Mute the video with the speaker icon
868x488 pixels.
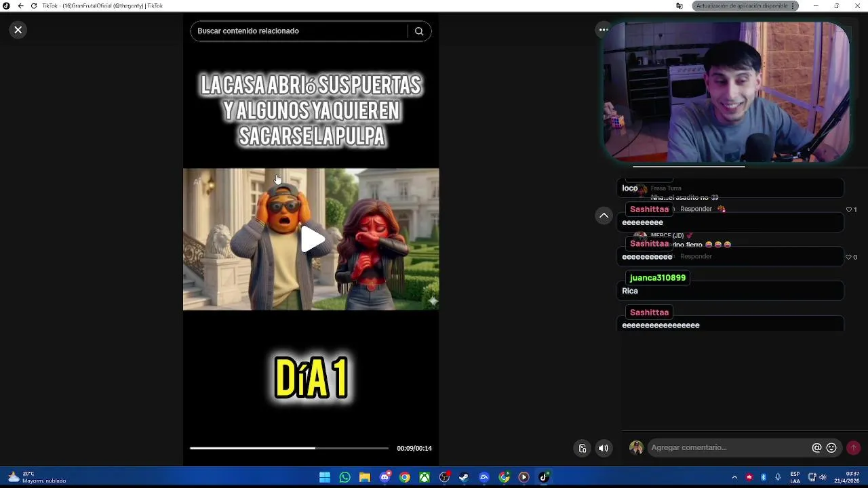tap(604, 448)
